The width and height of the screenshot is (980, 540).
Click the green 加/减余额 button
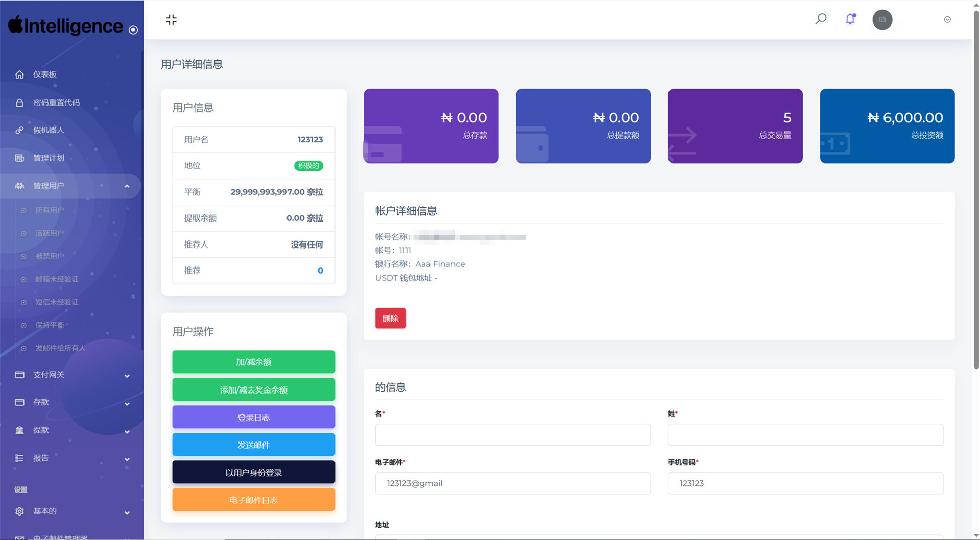tap(253, 362)
